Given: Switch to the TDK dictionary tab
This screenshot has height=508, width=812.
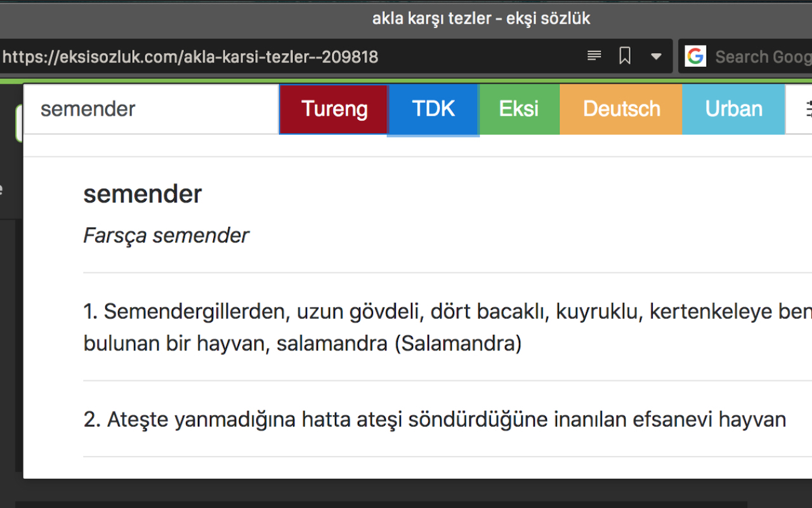Looking at the screenshot, I should point(433,109).
